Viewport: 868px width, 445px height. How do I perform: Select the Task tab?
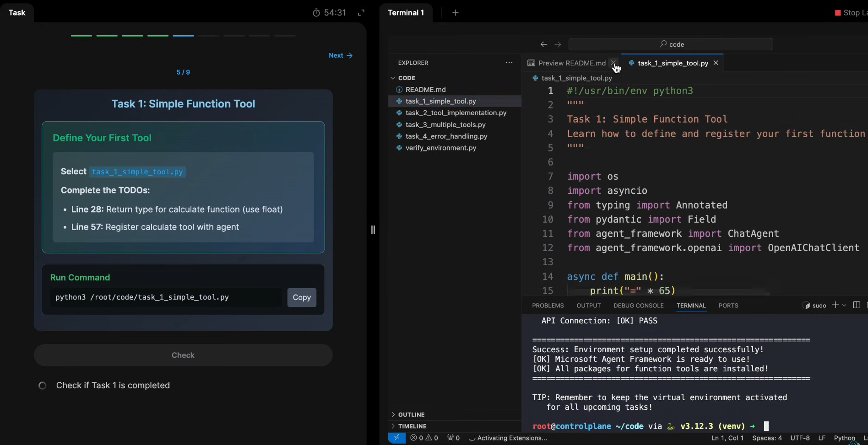pyautogui.click(x=17, y=13)
